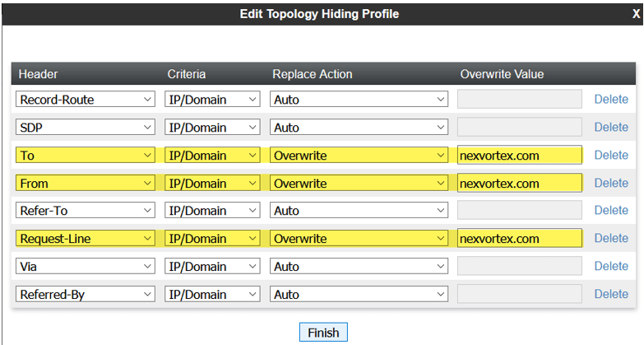Delete the Refer-To row
644x345 pixels.
click(x=611, y=210)
